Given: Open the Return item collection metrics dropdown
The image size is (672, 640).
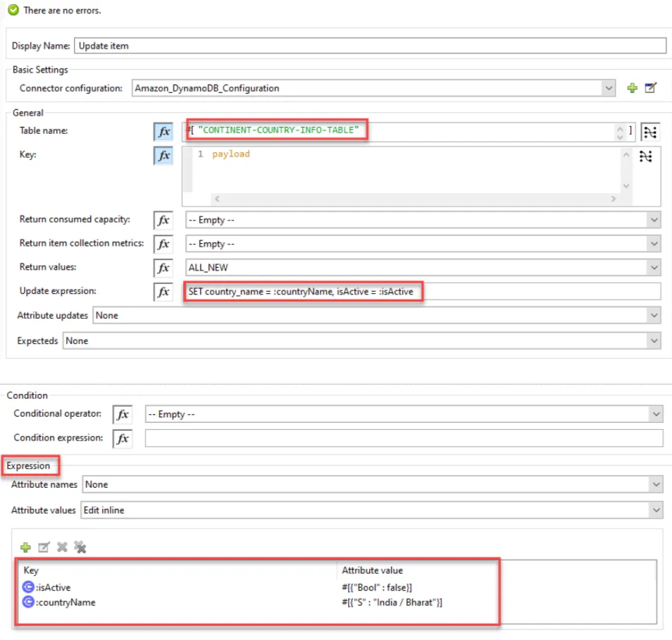Looking at the screenshot, I should click(654, 244).
